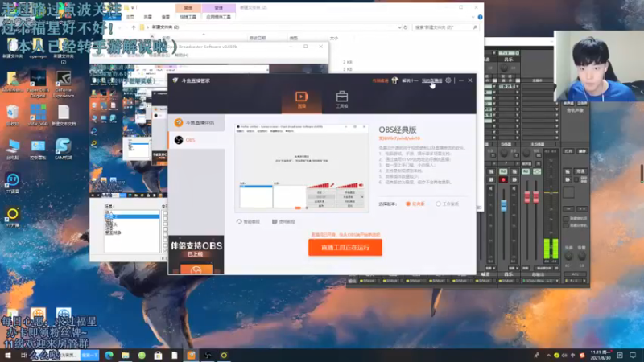Select the SAM机架 desktop icon
Image resolution: width=644 pixels, height=362 pixels.
click(x=64, y=149)
